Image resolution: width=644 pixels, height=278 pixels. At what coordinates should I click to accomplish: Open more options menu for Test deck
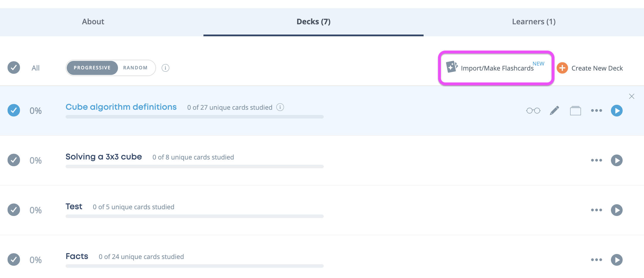coord(597,210)
